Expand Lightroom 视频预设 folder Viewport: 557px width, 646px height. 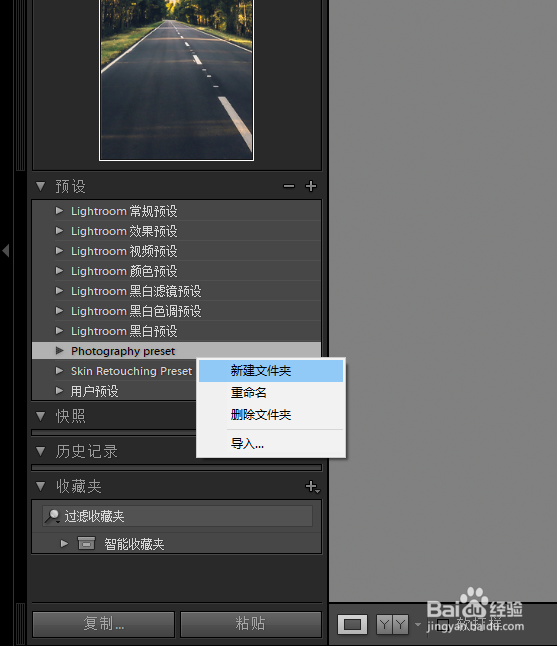(59, 250)
